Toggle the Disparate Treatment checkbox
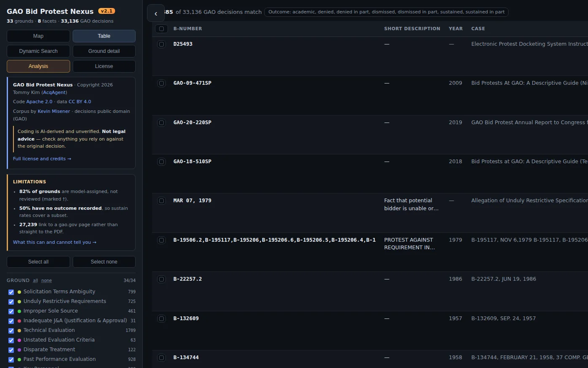588x368 pixels. [x=11, y=350]
